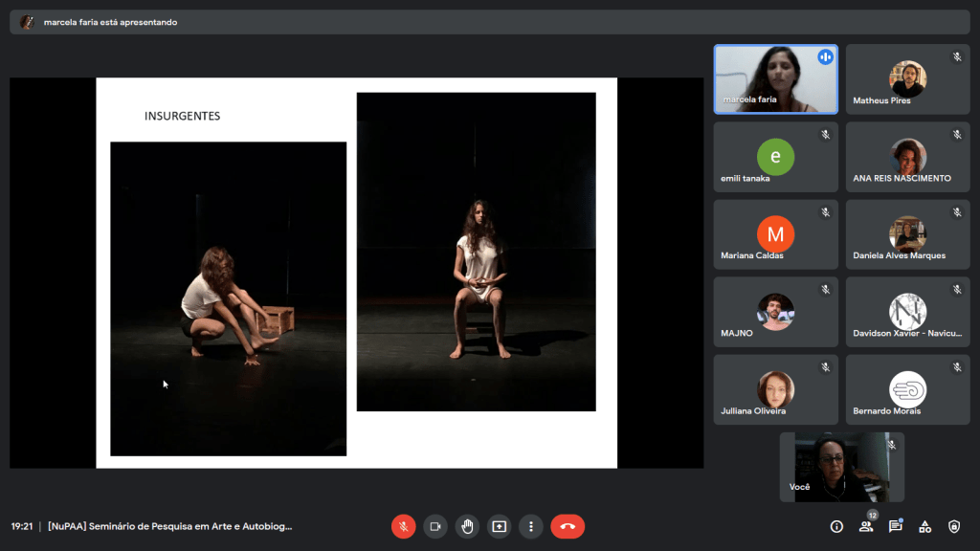Leave the call with the red hang-up button
This screenshot has height=551, width=980.
coord(568,526)
